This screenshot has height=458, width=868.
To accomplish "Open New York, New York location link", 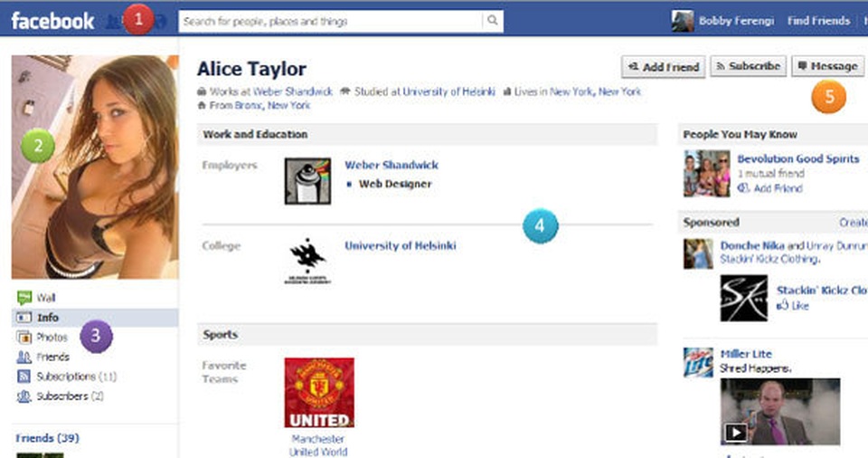I will (595, 91).
